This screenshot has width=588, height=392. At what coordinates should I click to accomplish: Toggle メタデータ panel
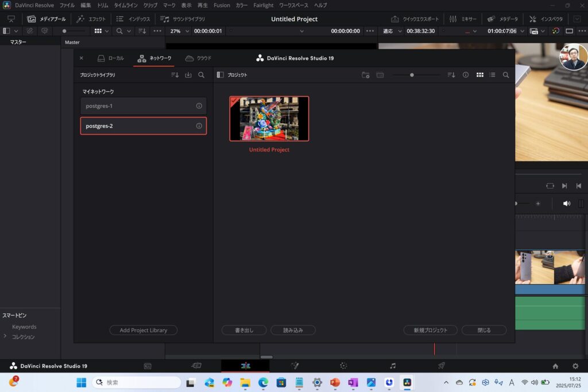pyautogui.click(x=502, y=19)
